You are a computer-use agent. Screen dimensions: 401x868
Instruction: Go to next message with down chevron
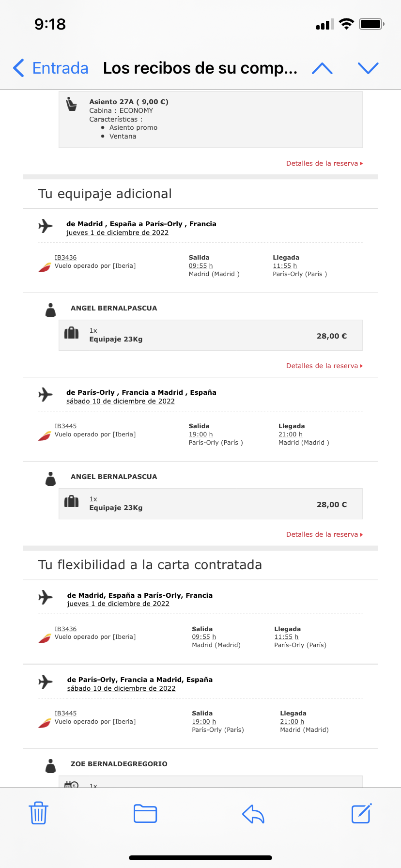tap(368, 68)
